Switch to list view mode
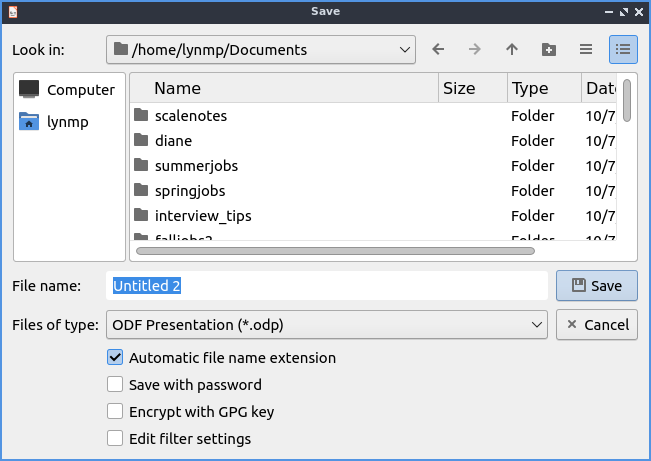The width and height of the screenshot is (651, 461). click(586, 49)
